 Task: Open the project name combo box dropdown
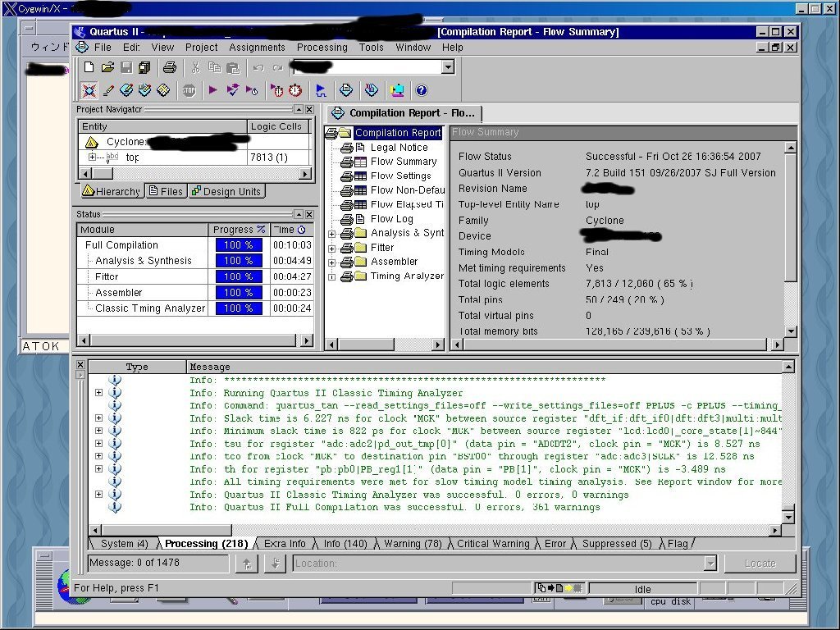click(448, 67)
